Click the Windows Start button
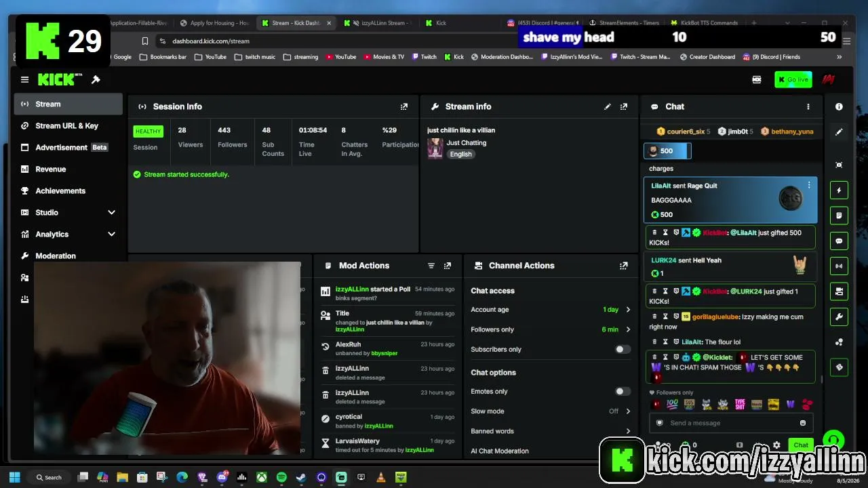This screenshot has width=868, height=488. click(15, 477)
